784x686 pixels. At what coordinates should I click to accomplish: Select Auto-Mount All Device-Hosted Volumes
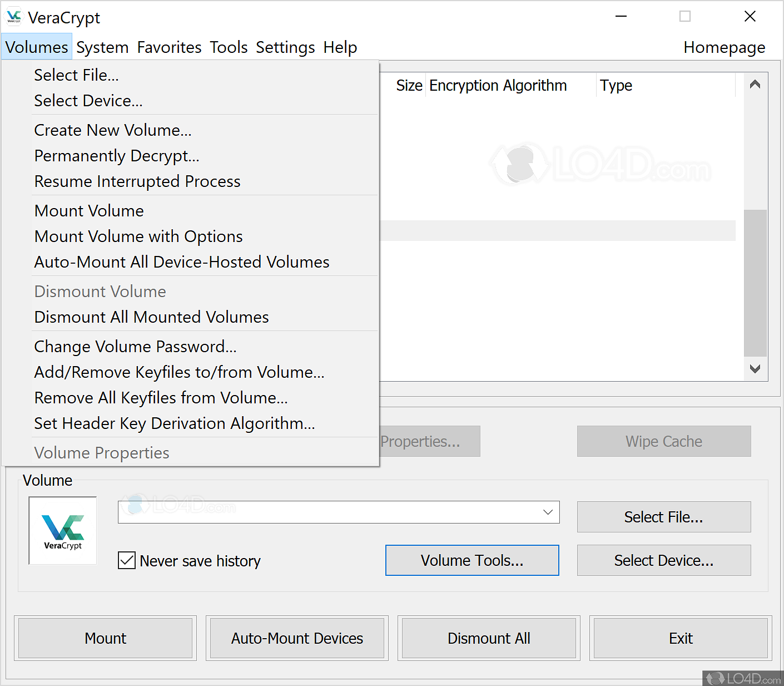(190, 262)
